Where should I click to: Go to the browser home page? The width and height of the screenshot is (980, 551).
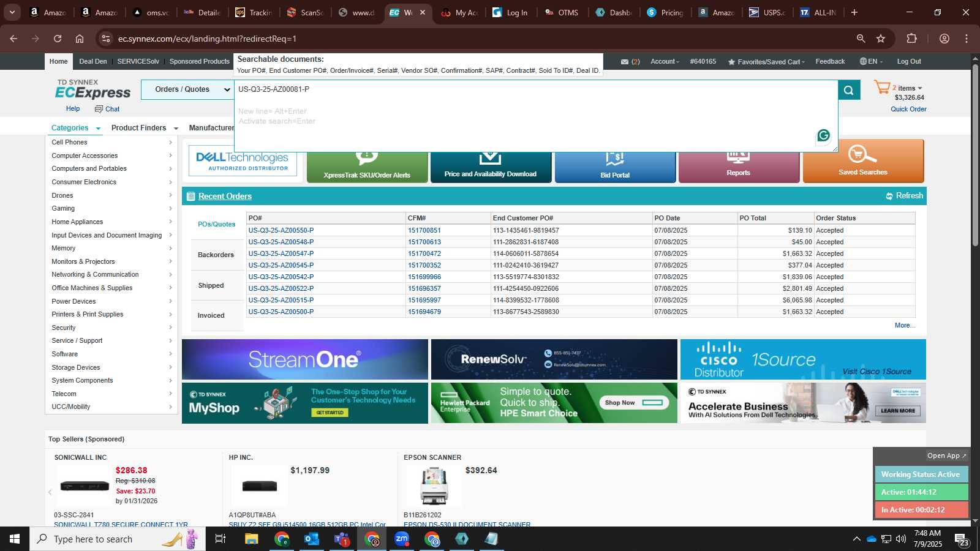coord(80,39)
